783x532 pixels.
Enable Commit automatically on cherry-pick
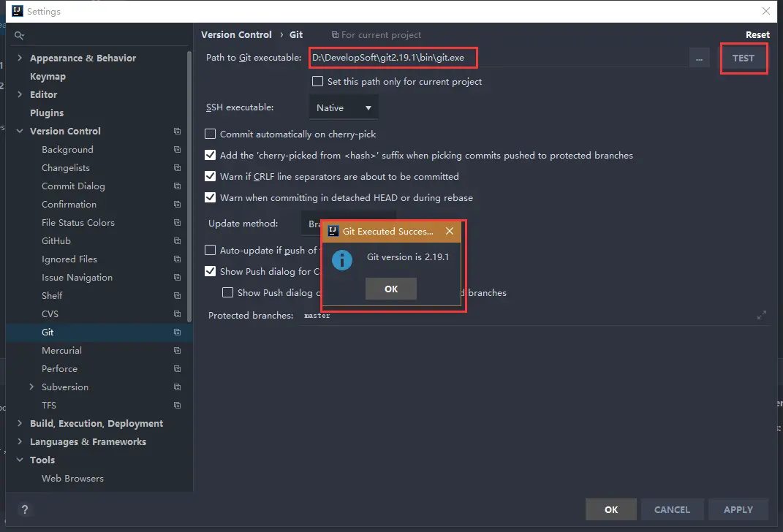[x=211, y=134]
